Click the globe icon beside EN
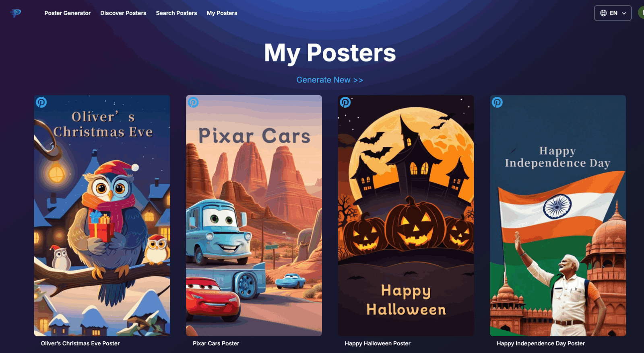Viewport: 644px width, 353px height. coord(603,13)
